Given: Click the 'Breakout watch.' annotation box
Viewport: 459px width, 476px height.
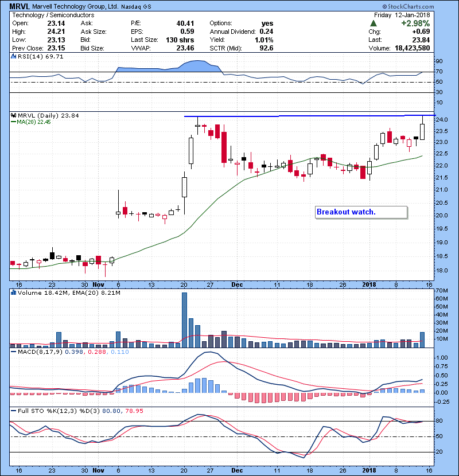Looking at the screenshot, I should point(361,212).
